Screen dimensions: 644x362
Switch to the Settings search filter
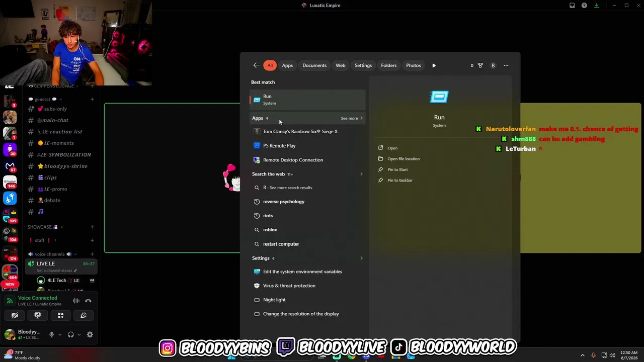363,65
